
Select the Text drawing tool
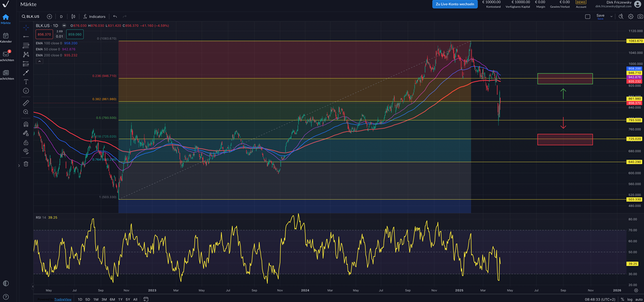pos(26,82)
